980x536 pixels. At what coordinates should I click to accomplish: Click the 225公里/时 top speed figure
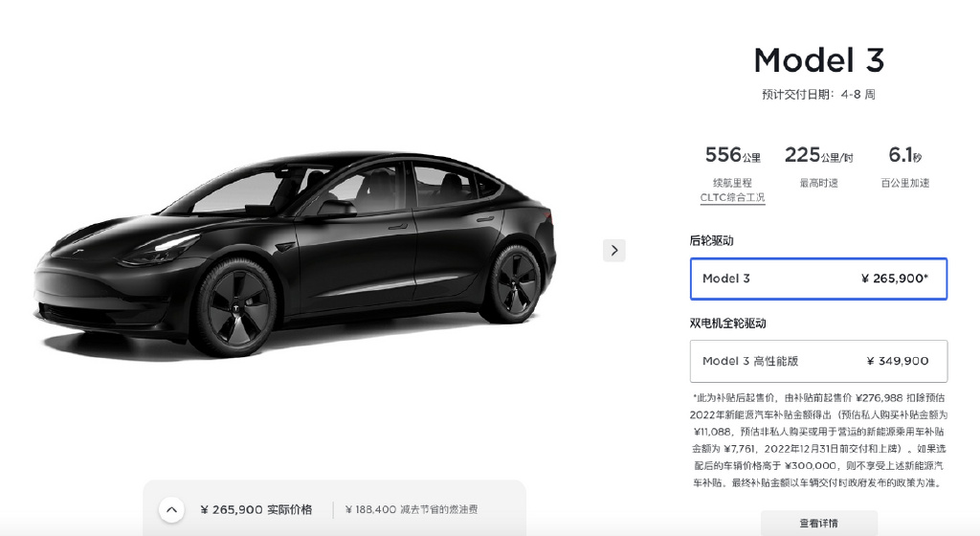[819, 155]
